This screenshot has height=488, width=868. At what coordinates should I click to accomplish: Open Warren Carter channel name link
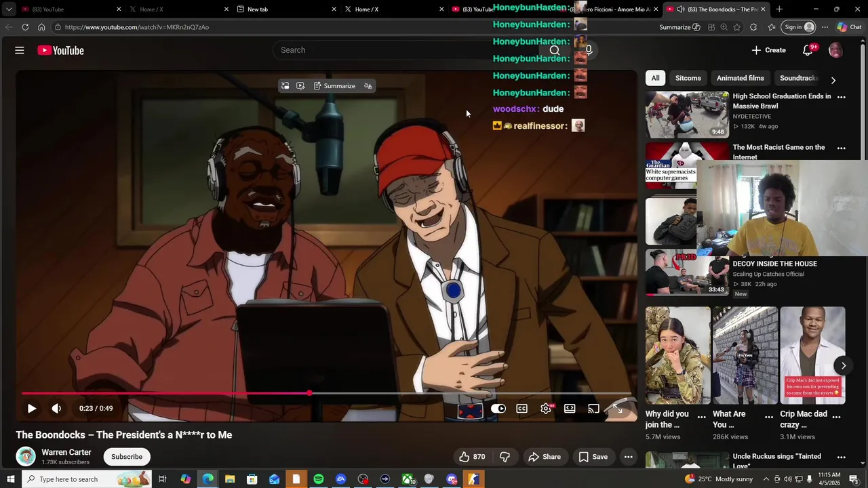tap(66, 452)
